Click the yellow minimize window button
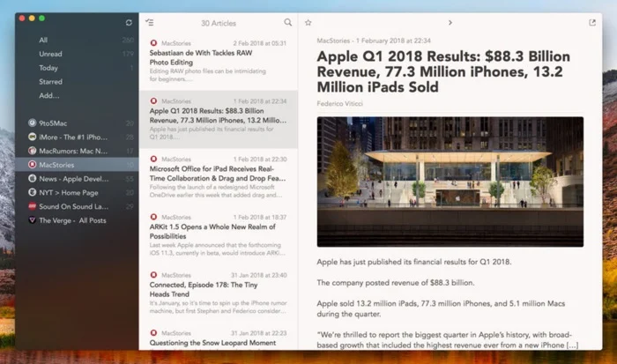Image resolution: width=617 pixels, height=364 pixels. pos(32,19)
